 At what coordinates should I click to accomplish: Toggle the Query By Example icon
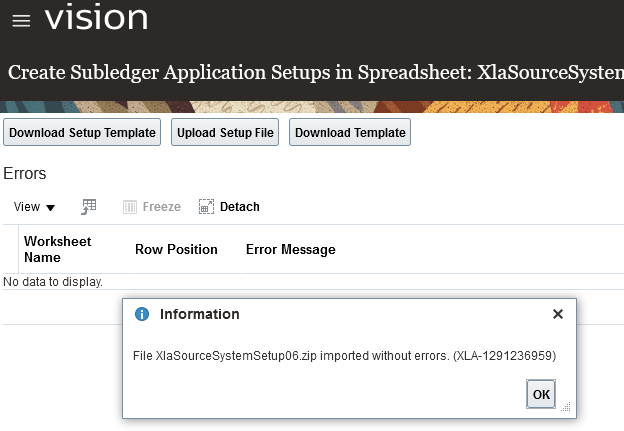point(89,206)
